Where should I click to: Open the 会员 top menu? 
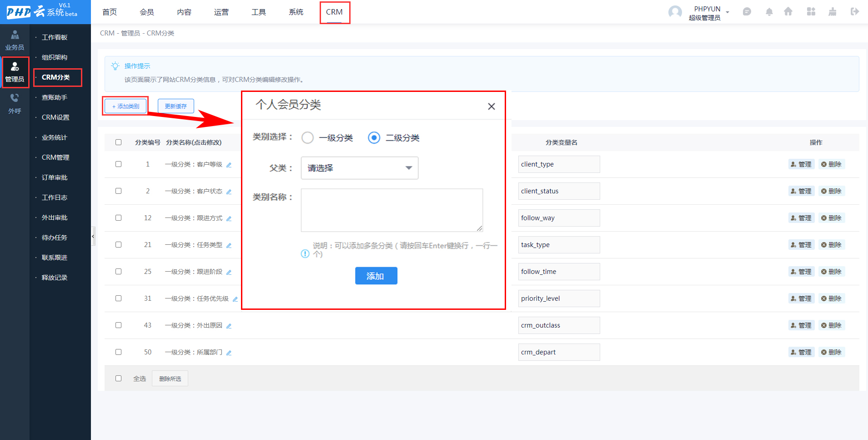point(147,12)
